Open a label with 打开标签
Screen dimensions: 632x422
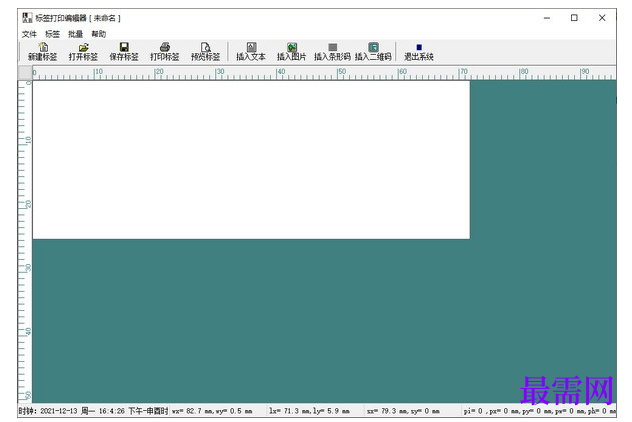click(x=83, y=52)
